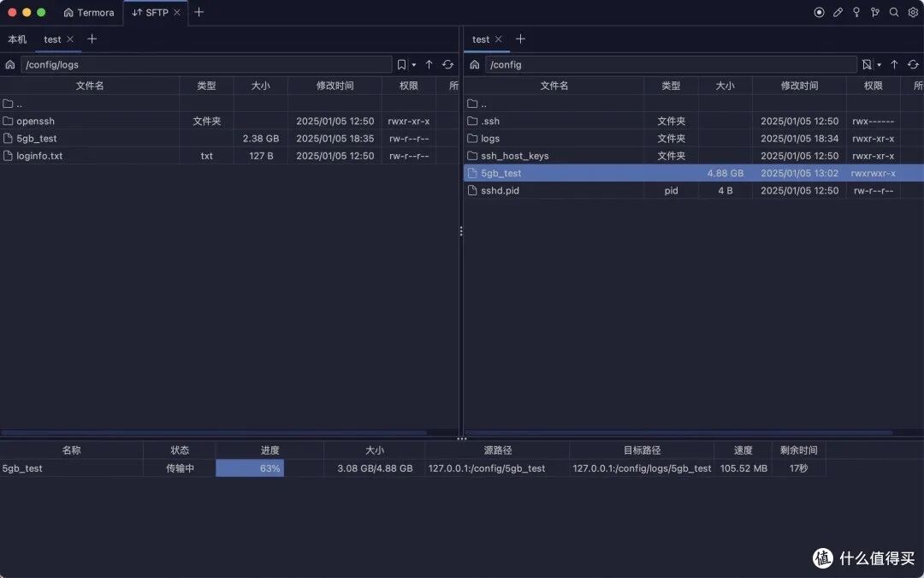Go to parent directory in right panel
Image resolution: width=924 pixels, height=578 pixels.
[894, 64]
